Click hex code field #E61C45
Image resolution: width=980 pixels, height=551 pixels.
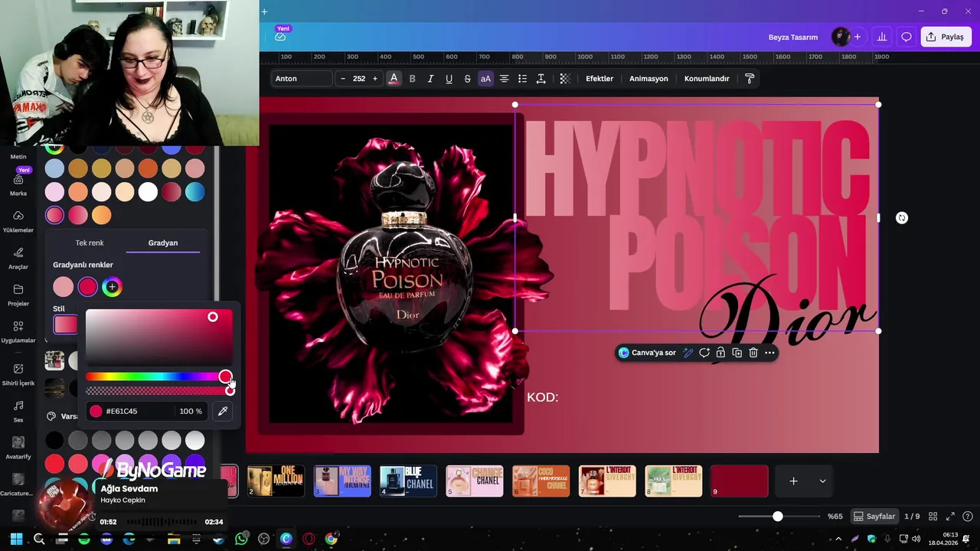coord(130,411)
